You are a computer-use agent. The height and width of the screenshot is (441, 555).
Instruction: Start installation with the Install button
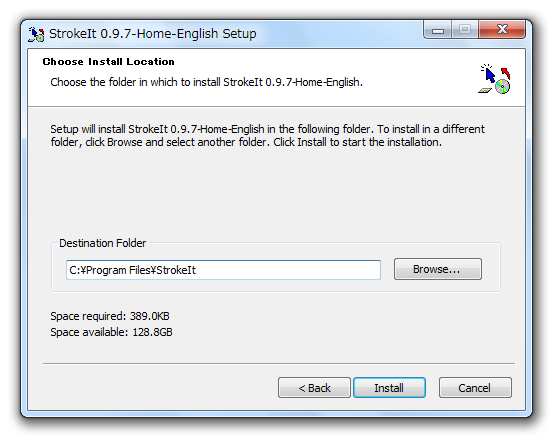click(389, 388)
